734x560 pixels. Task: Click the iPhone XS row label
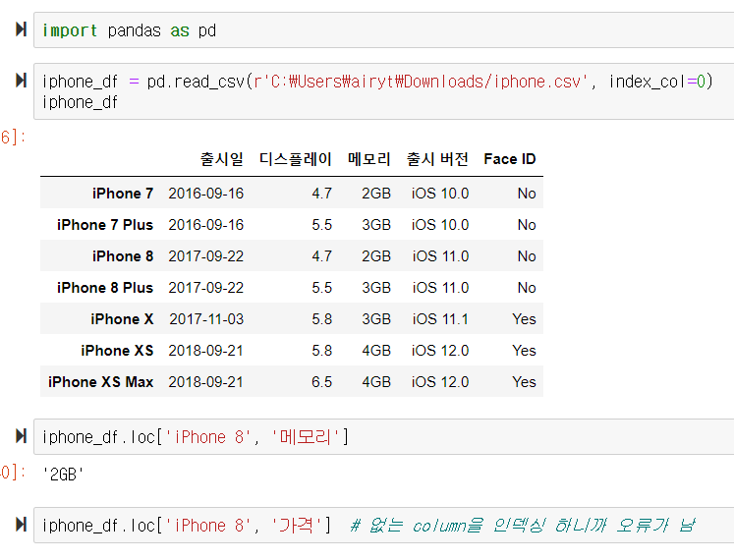click(x=117, y=350)
